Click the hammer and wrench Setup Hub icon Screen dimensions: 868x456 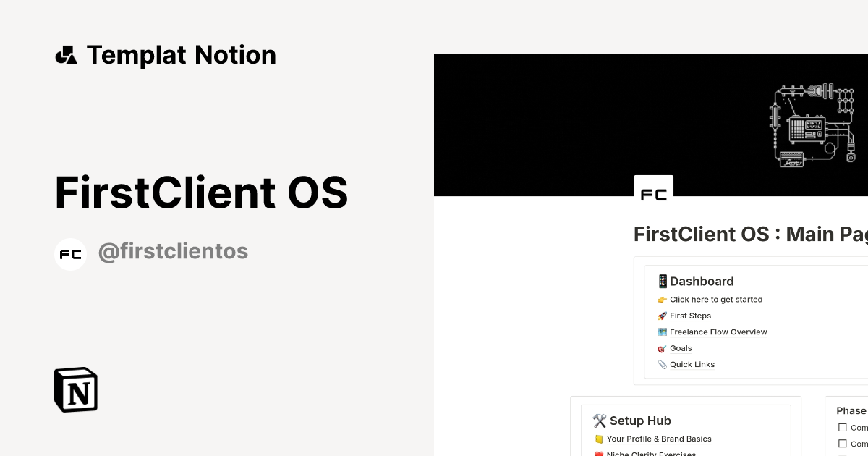(x=600, y=421)
